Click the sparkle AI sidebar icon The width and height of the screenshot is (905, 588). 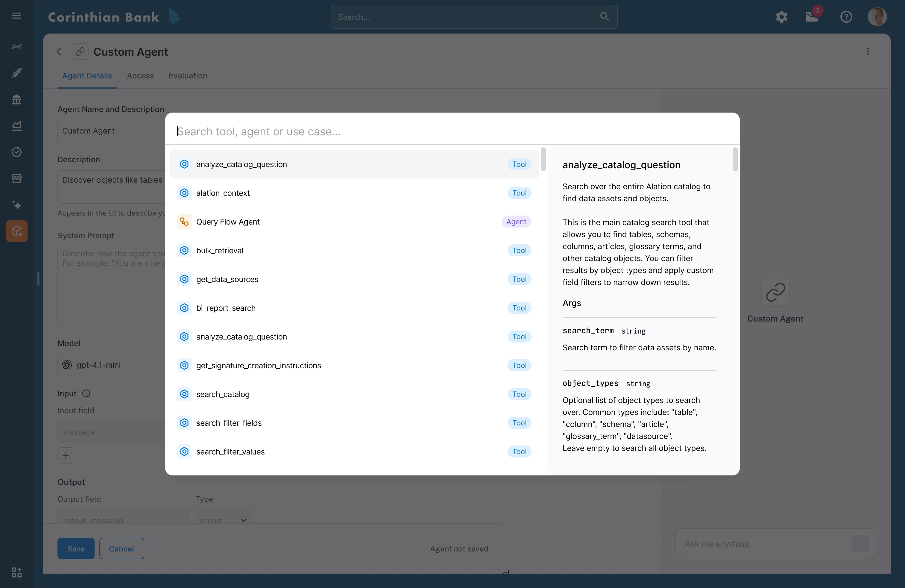(16, 205)
